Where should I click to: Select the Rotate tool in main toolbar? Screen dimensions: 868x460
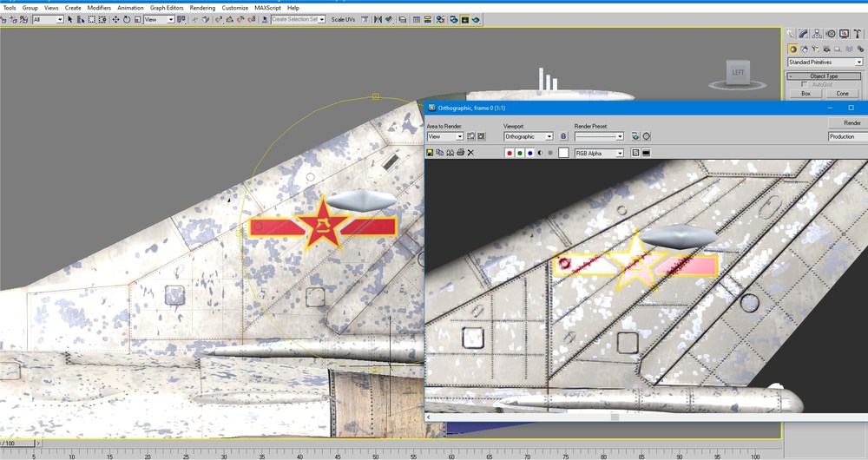[x=126, y=19]
